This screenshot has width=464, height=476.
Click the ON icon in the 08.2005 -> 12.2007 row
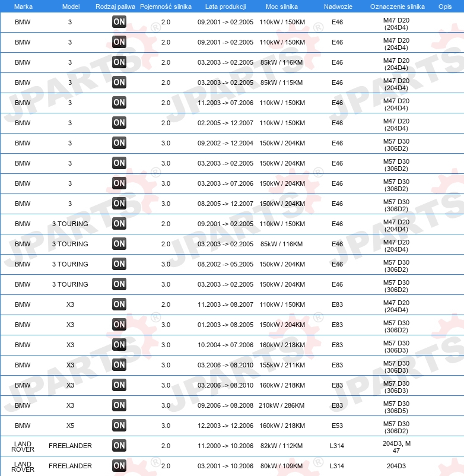(119, 204)
